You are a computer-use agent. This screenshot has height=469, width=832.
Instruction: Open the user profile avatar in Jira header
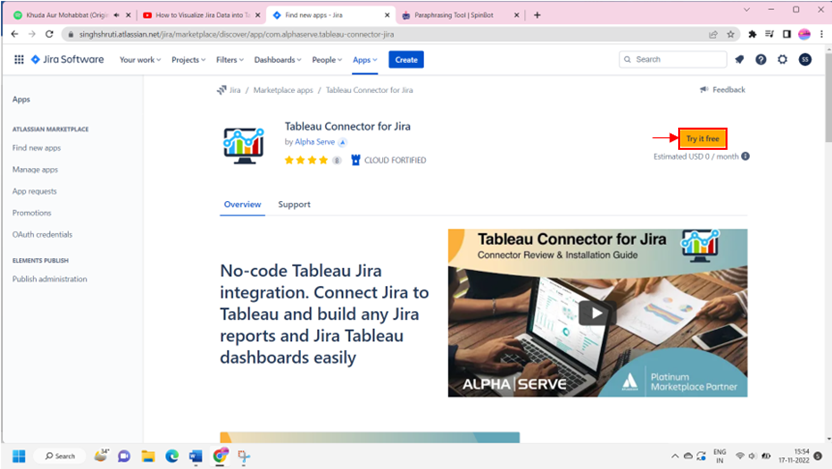pyautogui.click(x=805, y=59)
